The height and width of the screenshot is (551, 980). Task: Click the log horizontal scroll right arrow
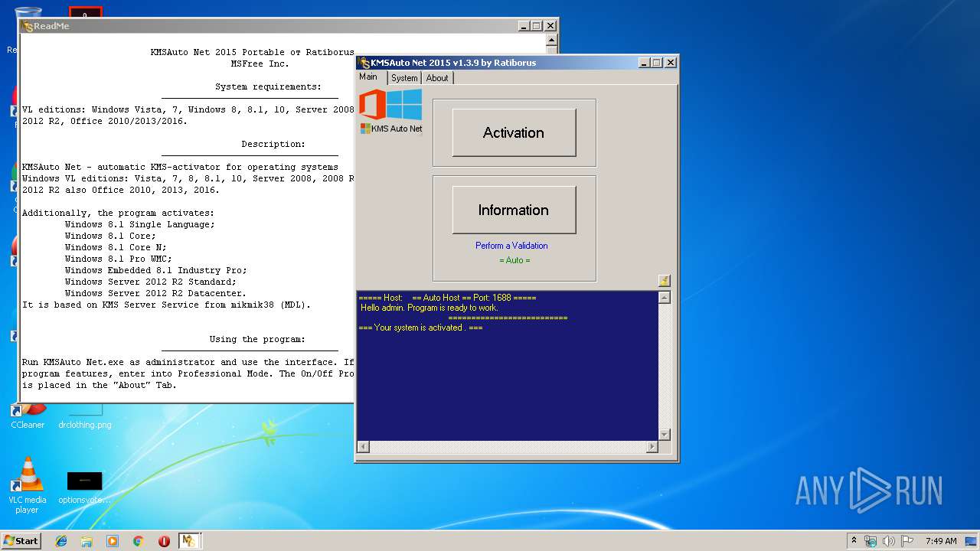point(652,447)
